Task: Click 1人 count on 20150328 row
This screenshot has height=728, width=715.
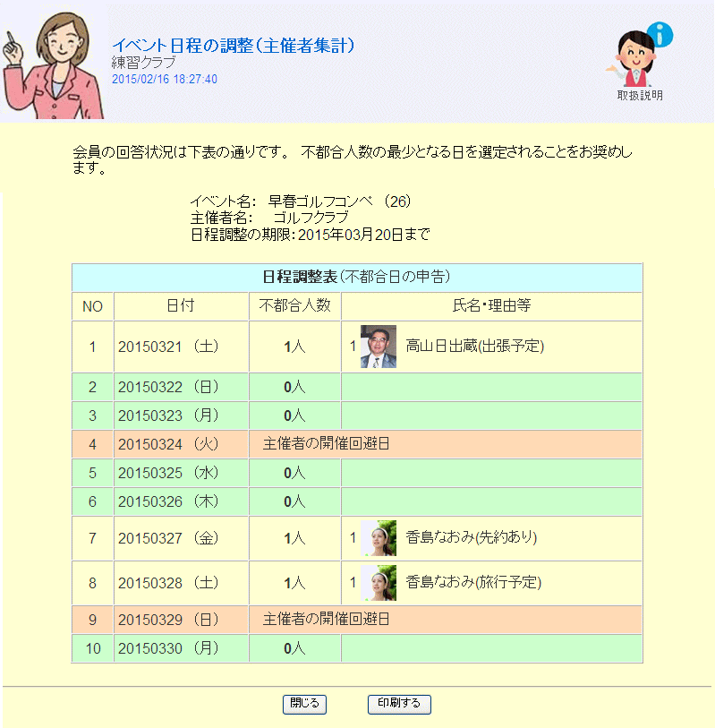Action: tap(294, 583)
